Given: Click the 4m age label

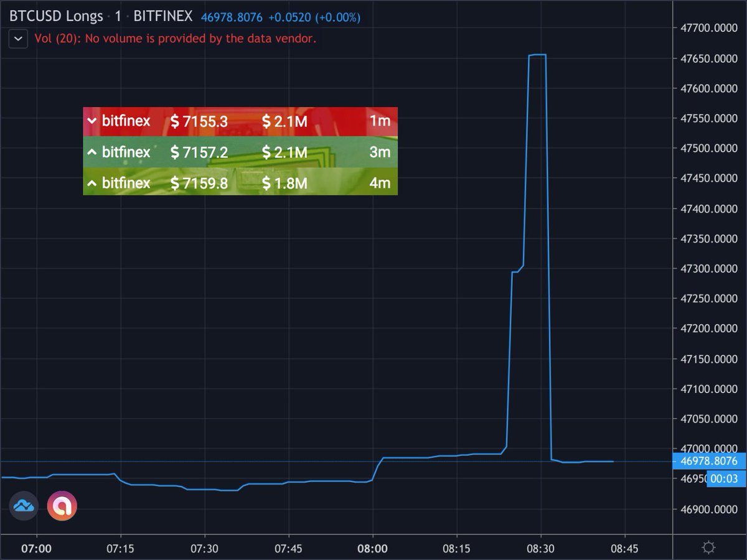Looking at the screenshot, I should (380, 182).
